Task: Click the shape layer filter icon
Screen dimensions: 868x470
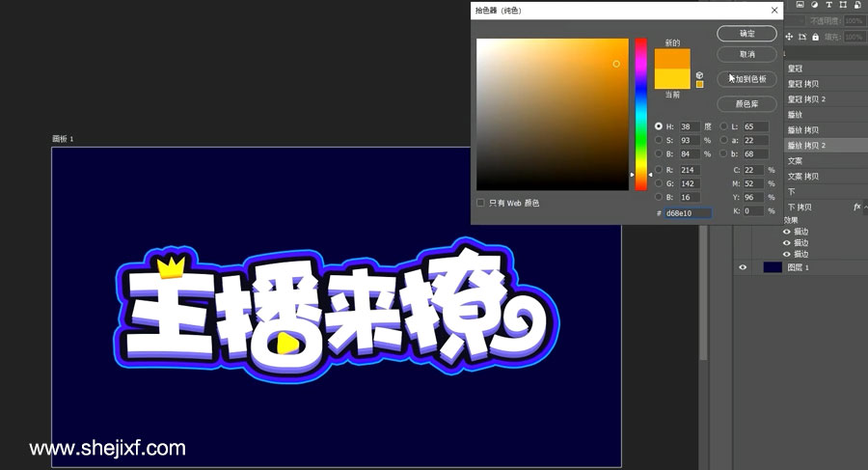Action: (x=844, y=5)
